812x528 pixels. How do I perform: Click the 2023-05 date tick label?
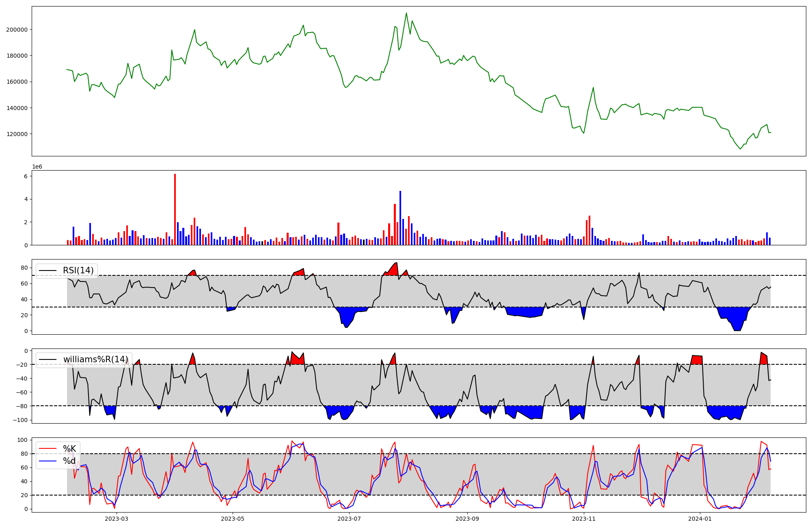click(x=233, y=519)
